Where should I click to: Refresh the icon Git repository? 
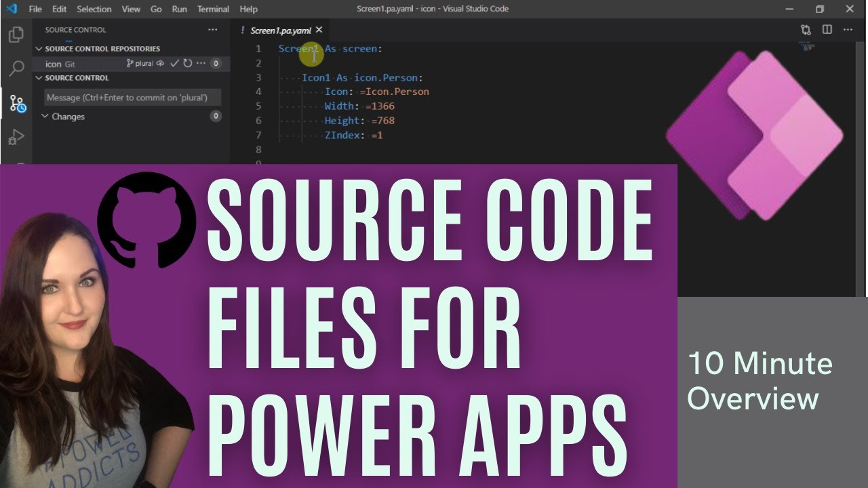[188, 64]
